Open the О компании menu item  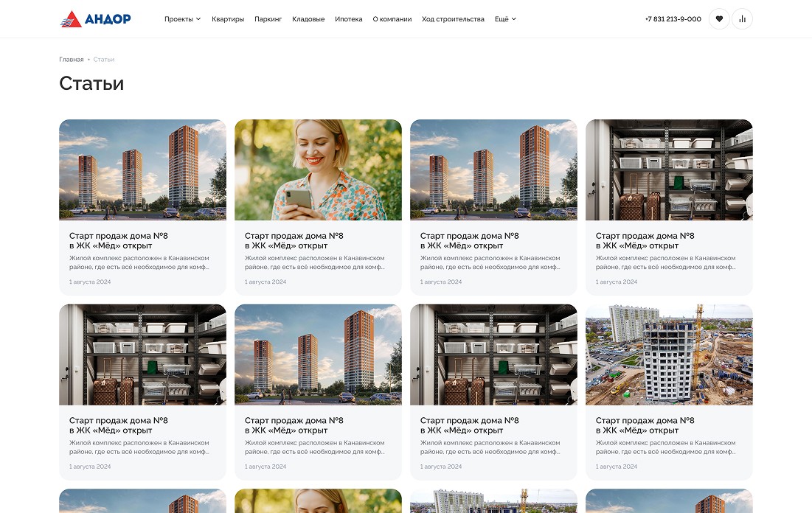tap(392, 19)
